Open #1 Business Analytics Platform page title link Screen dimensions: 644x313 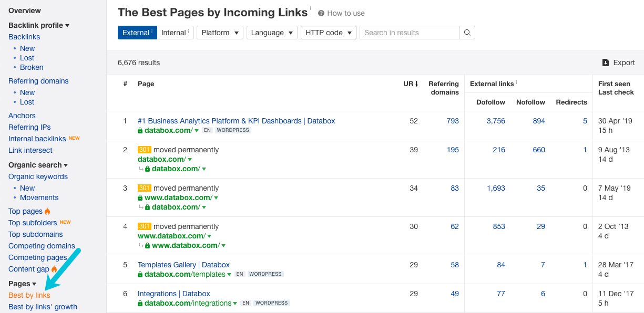(236, 121)
